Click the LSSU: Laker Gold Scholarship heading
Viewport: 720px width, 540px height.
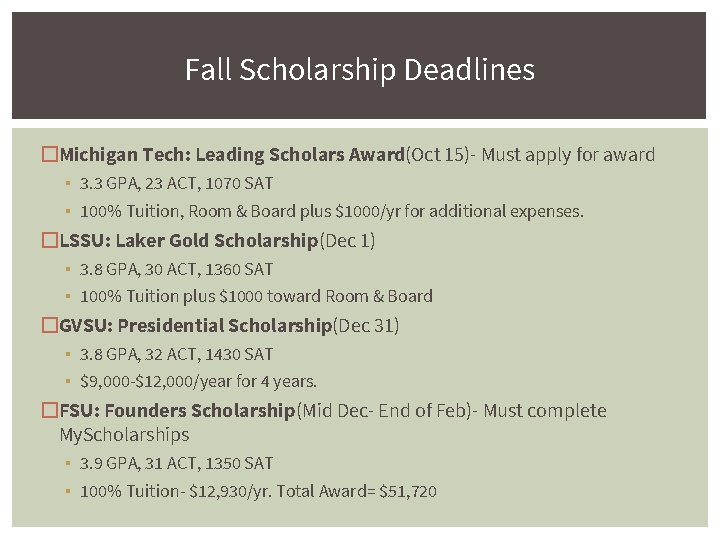tap(188, 241)
